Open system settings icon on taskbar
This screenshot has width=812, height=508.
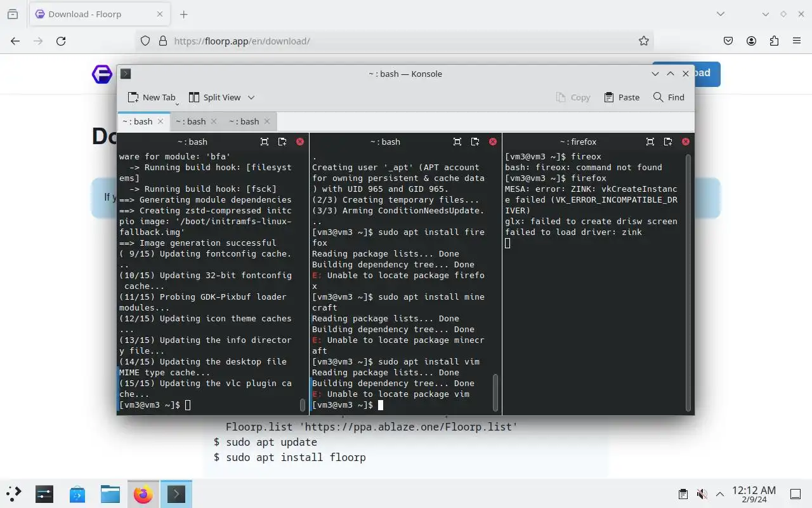[x=44, y=493]
